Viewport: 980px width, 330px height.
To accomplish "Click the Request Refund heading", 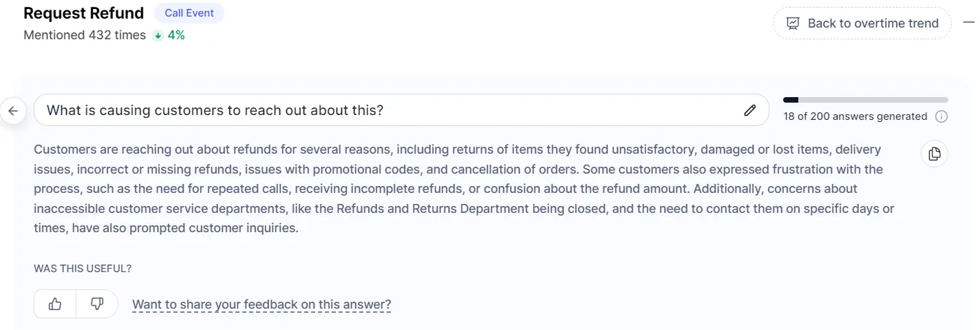I will (x=84, y=13).
